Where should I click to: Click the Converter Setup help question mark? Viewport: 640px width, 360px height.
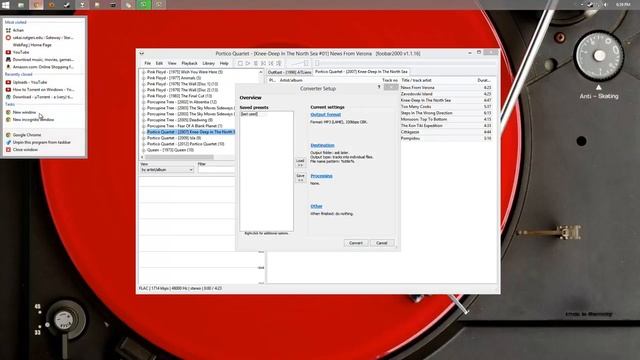[x=379, y=87]
